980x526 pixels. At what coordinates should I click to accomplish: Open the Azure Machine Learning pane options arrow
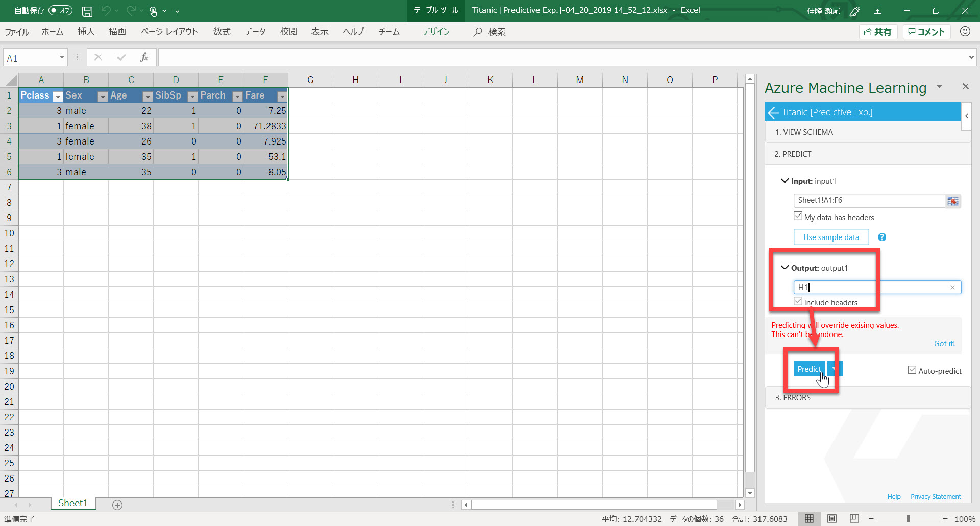coord(939,86)
